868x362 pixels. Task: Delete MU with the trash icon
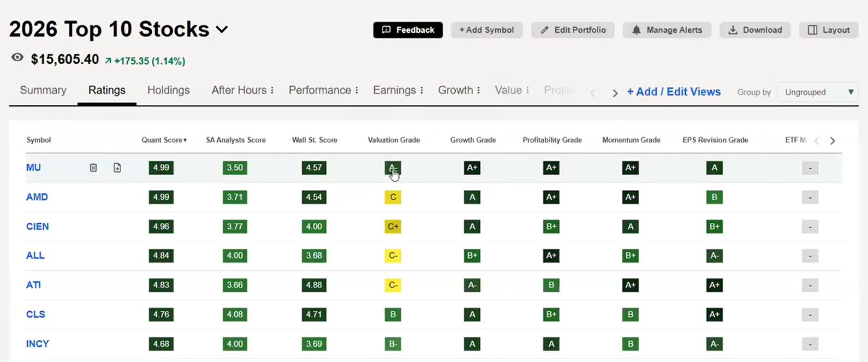pyautogui.click(x=93, y=168)
